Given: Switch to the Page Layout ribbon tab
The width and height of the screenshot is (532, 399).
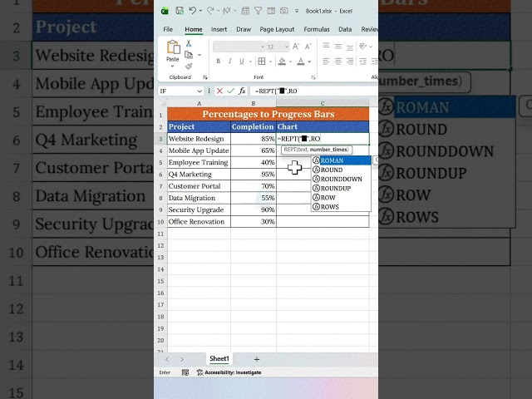Looking at the screenshot, I should click(277, 30).
